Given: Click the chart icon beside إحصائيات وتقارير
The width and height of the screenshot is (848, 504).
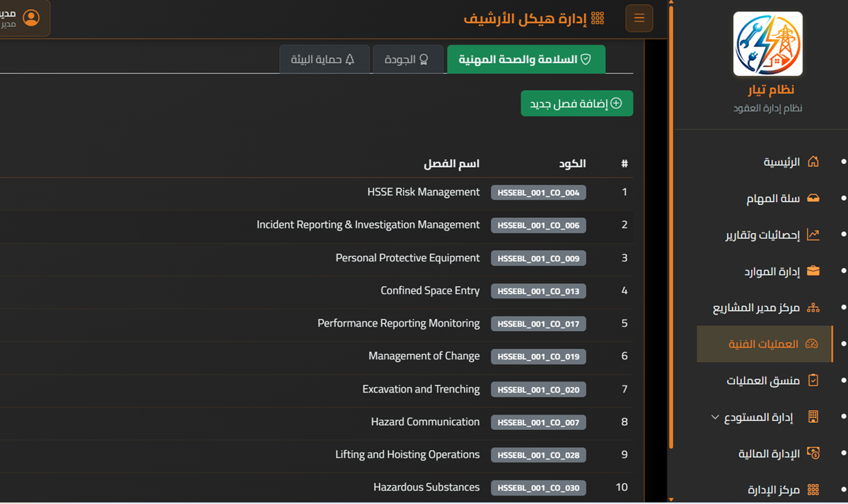Looking at the screenshot, I should coord(813,235).
